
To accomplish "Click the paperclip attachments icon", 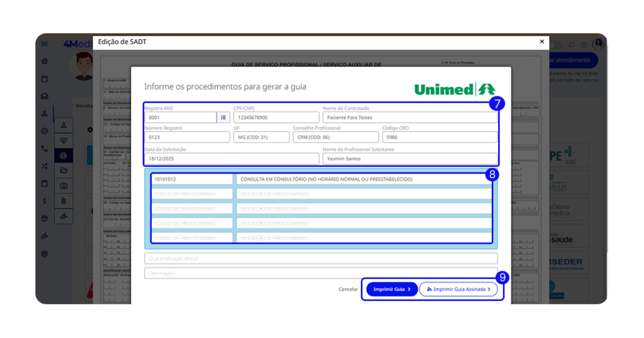I will [64, 201].
